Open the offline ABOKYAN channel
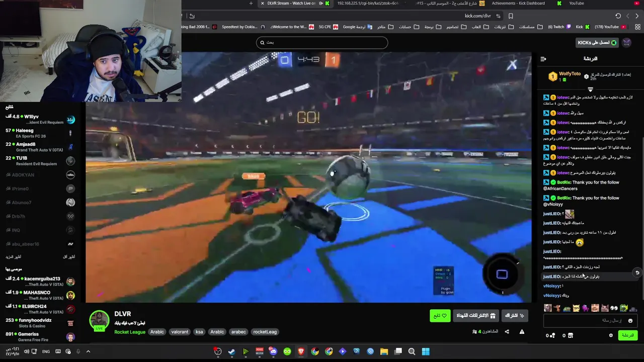The width and height of the screenshot is (644, 362). point(40,174)
